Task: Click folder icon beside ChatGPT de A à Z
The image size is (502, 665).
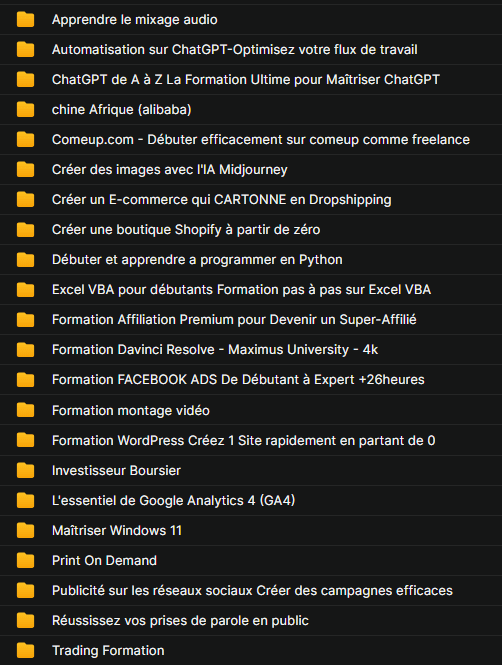Action: click(25, 79)
